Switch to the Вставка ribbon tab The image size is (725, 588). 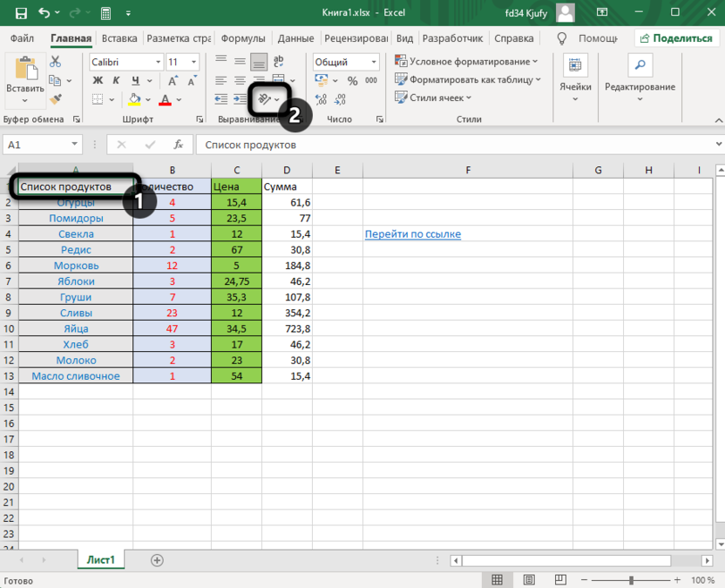click(x=119, y=38)
